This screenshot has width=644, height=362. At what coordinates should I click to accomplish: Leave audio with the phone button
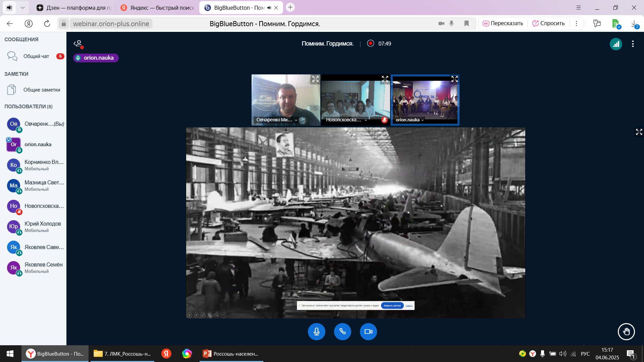[x=342, y=331]
